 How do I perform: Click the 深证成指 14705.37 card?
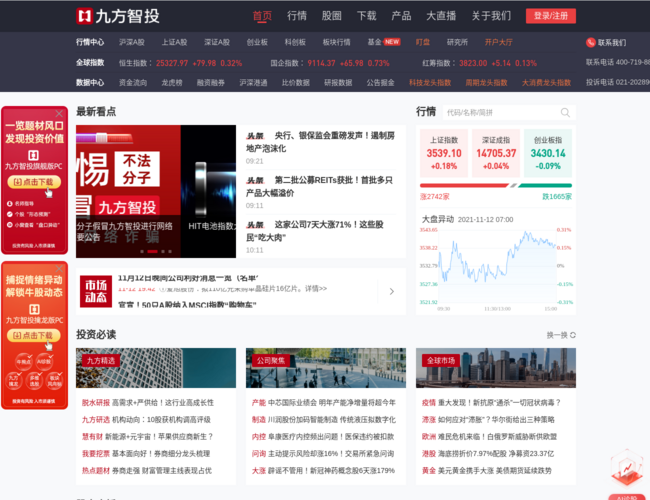pyautogui.click(x=496, y=153)
